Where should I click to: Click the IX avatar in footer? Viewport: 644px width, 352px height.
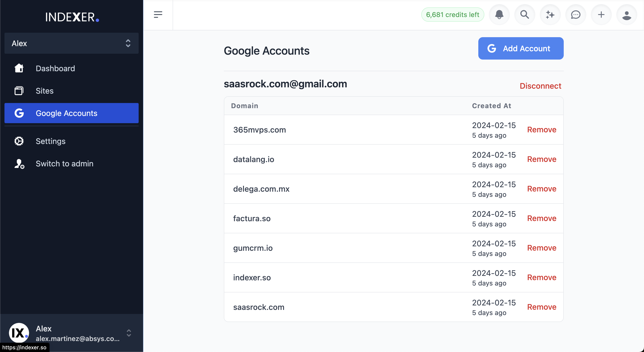pyautogui.click(x=19, y=333)
